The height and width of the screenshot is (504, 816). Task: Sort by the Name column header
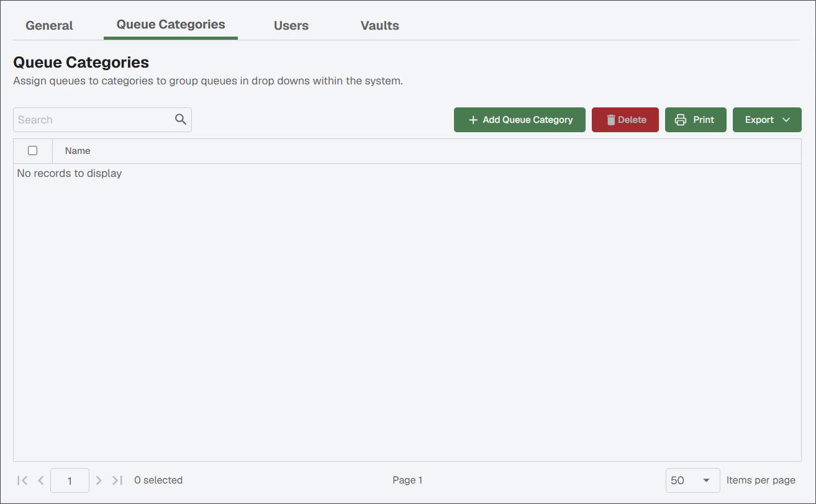pos(78,151)
